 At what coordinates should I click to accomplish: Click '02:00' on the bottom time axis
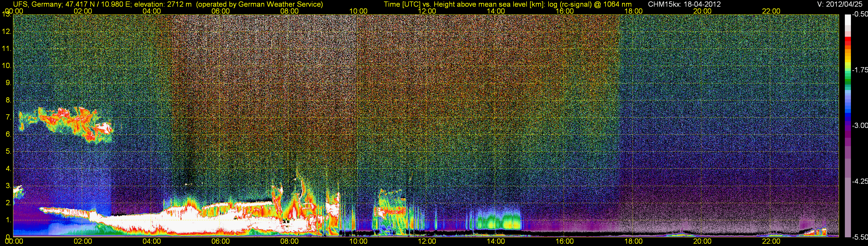point(83,241)
